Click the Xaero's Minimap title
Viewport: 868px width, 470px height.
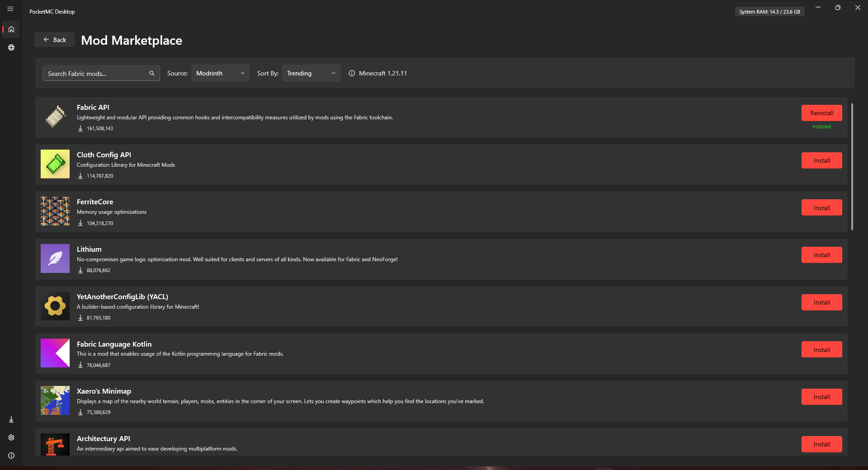(x=104, y=391)
